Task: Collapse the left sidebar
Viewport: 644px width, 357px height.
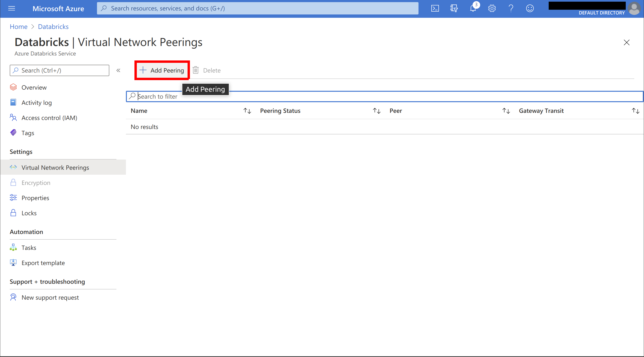Action: click(x=119, y=70)
